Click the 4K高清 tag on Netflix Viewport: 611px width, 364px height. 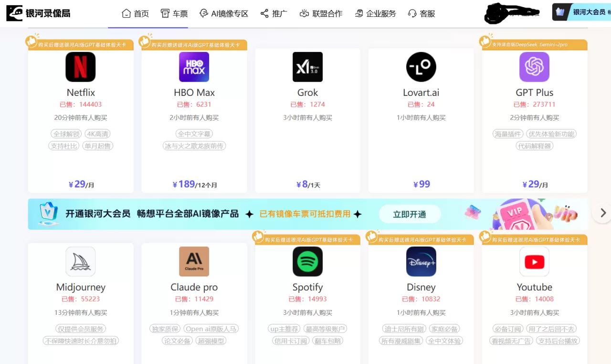(x=97, y=134)
